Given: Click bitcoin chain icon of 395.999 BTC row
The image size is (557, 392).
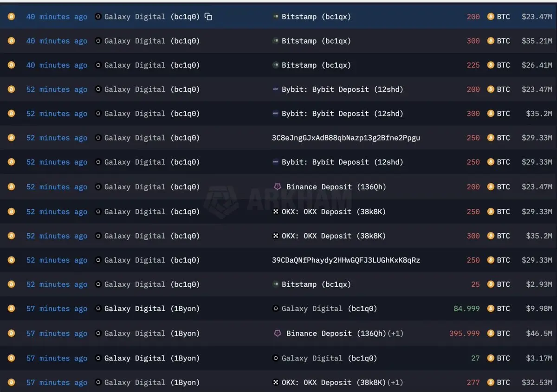Looking at the screenshot, I should coord(11,333).
